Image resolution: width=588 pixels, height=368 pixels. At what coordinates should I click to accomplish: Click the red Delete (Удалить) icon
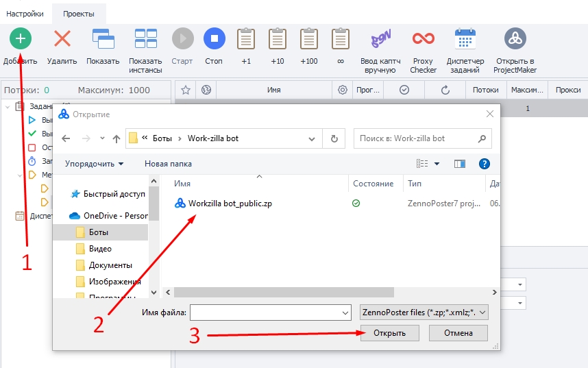pos(62,38)
